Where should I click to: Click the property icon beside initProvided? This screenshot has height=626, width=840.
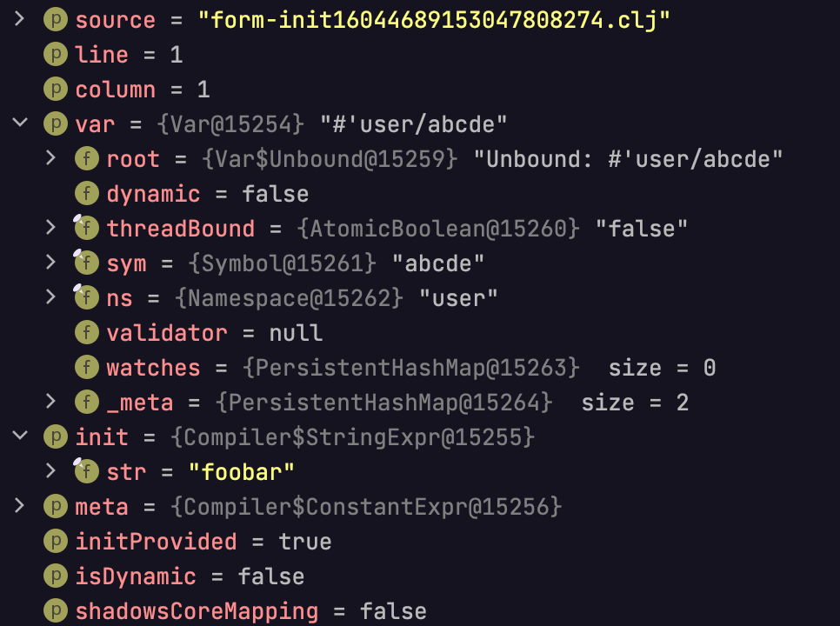pos(56,541)
